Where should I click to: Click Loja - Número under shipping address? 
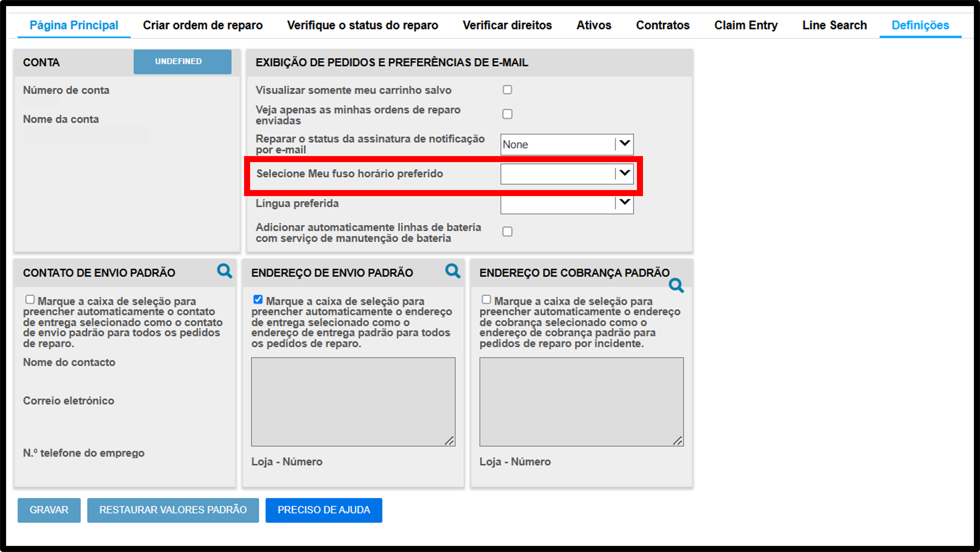[x=287, y=462]
